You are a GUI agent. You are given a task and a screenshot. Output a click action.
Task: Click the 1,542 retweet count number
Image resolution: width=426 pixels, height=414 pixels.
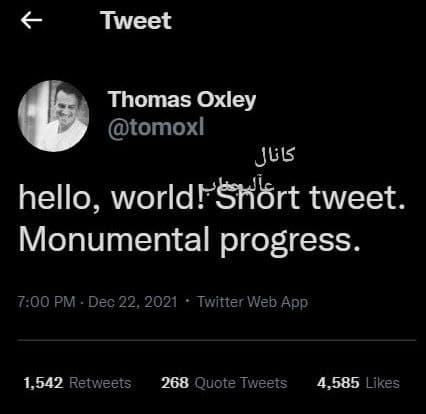coord(43,383)
